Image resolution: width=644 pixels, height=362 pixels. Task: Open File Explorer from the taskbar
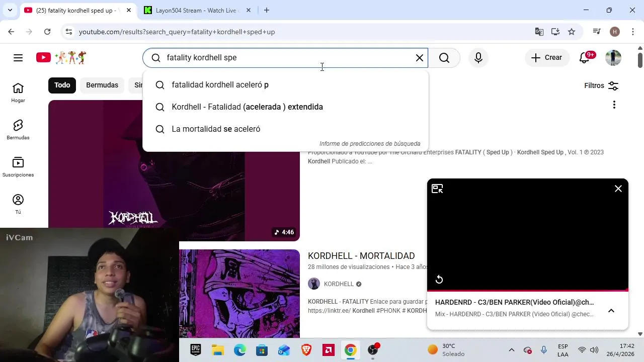(217, 350)
